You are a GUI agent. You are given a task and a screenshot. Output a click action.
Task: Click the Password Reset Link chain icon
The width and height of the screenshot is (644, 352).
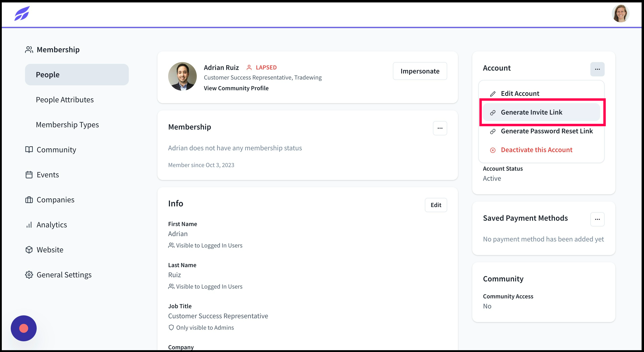coord(492,131)
